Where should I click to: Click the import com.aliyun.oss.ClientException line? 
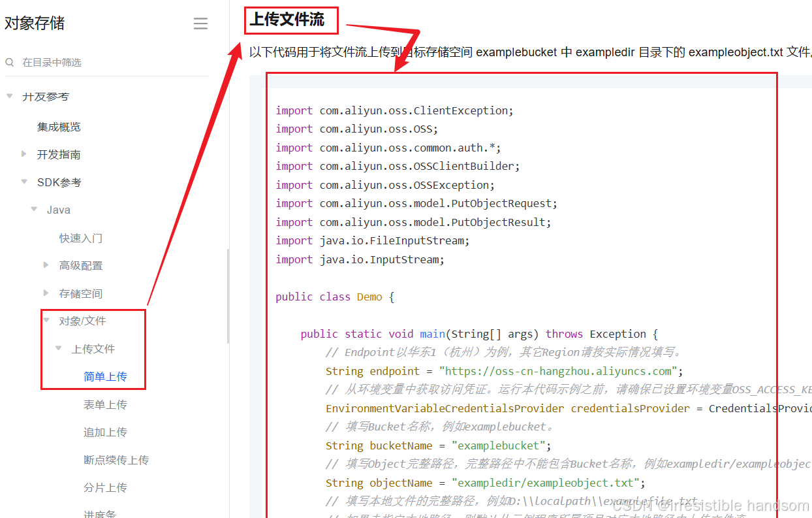[394, 110]
